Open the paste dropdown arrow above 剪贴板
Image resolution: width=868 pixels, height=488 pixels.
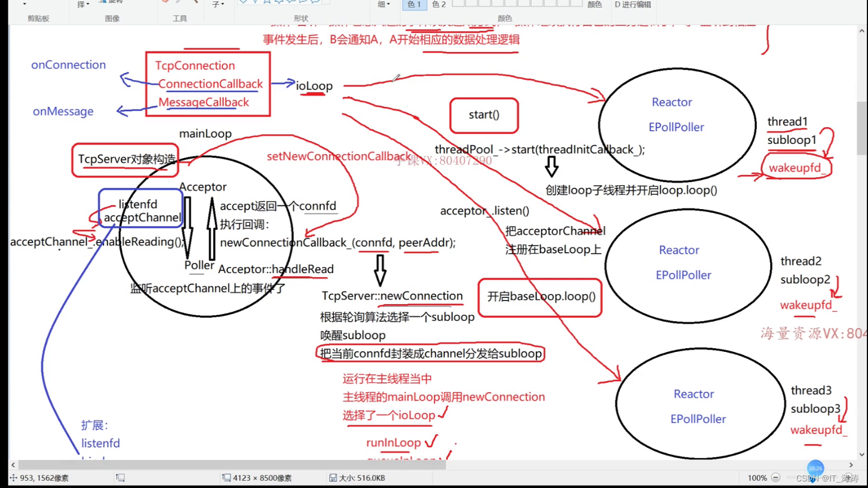point(24,4)
